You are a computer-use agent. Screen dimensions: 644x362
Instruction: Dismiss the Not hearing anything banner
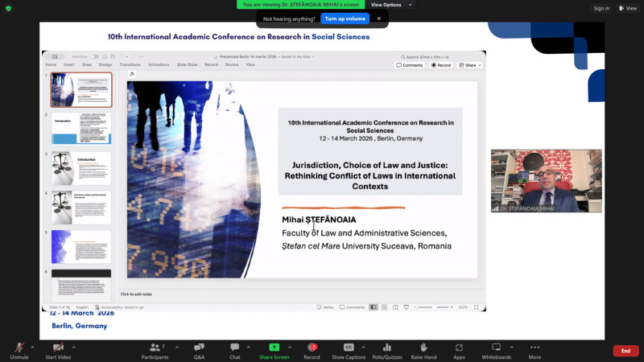point(378,19)
